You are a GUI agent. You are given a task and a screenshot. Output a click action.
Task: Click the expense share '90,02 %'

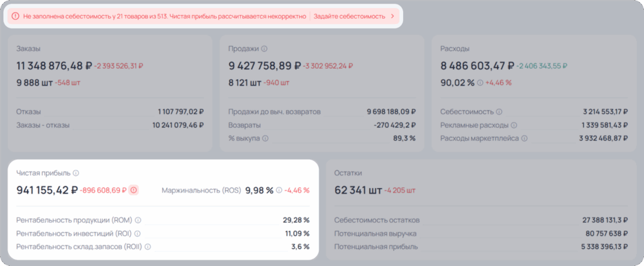(x=458, y=82)
